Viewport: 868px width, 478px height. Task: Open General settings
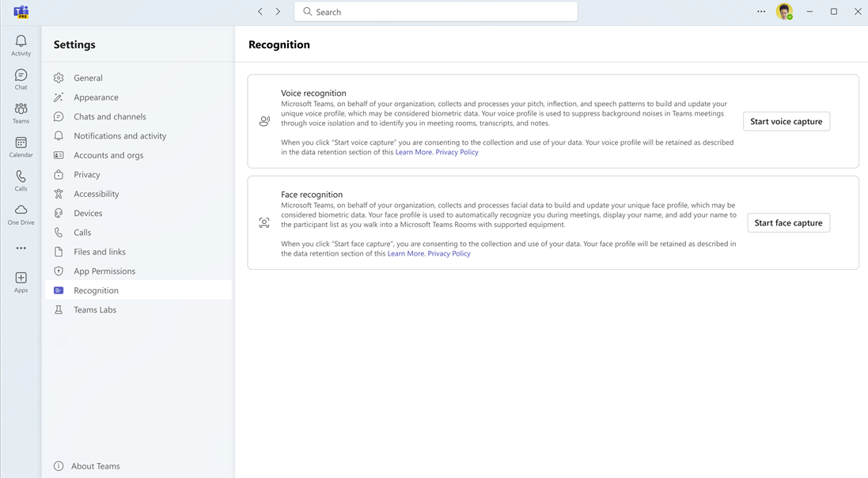[x=138, y=78]
